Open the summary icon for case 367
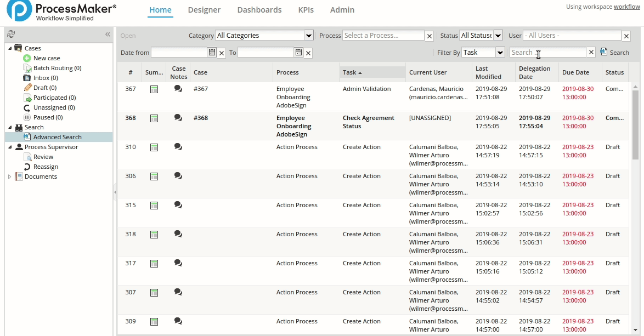644x336 pixels. (x=154, y=89)
